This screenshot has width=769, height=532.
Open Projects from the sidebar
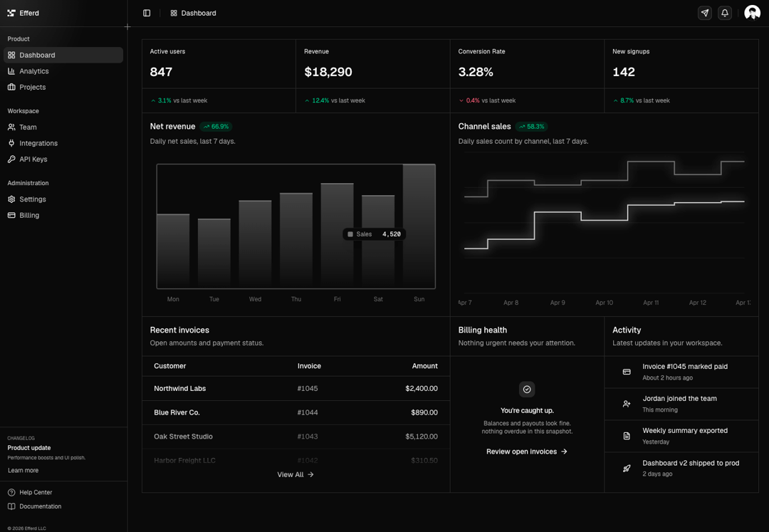pyautogui.click(x=63, y=88)
